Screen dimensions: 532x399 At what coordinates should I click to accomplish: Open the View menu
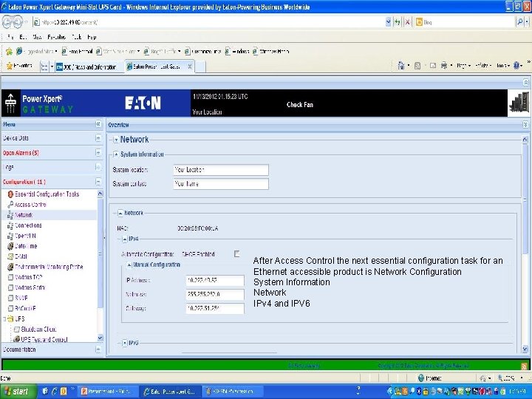point(37,37)
